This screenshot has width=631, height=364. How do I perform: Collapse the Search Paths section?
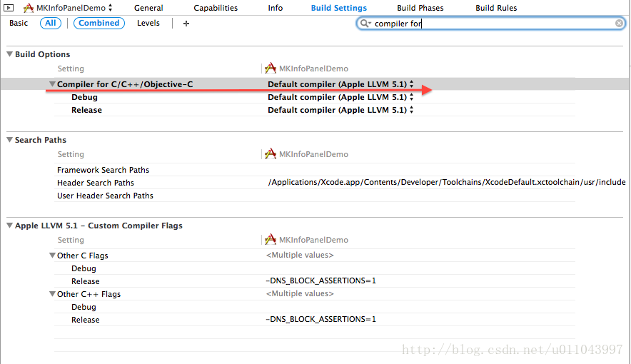(10, 140)
